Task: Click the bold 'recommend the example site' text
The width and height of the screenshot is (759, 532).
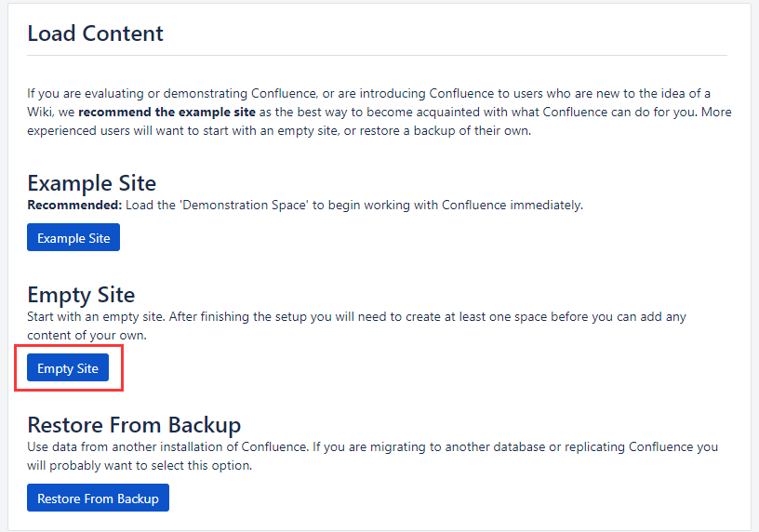Action: pyautogui.click(x=167, y=113)
